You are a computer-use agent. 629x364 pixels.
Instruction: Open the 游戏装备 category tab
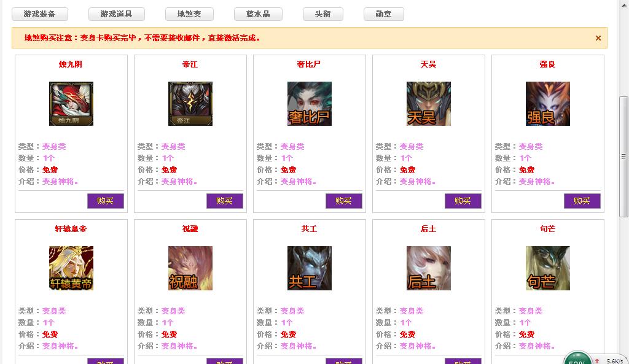click(x=40, y=14)
